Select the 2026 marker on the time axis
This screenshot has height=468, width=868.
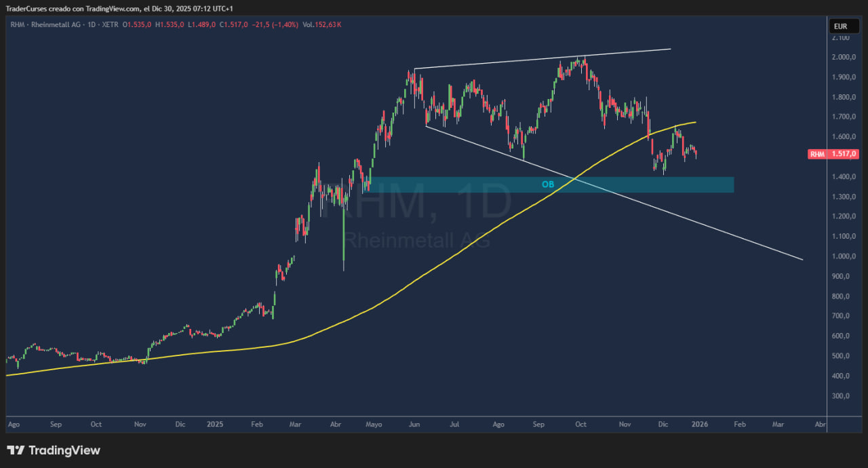pos(700,425)
